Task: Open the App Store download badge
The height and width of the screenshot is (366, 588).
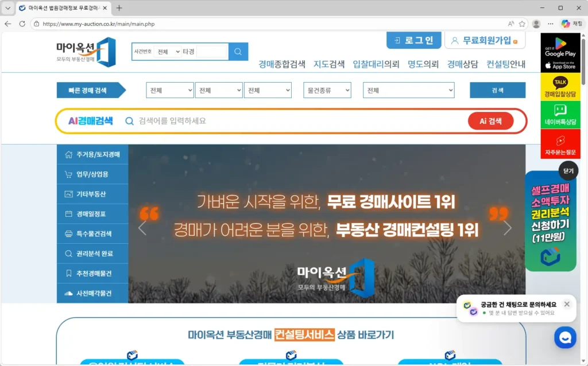Action: [x=560, y=64]
